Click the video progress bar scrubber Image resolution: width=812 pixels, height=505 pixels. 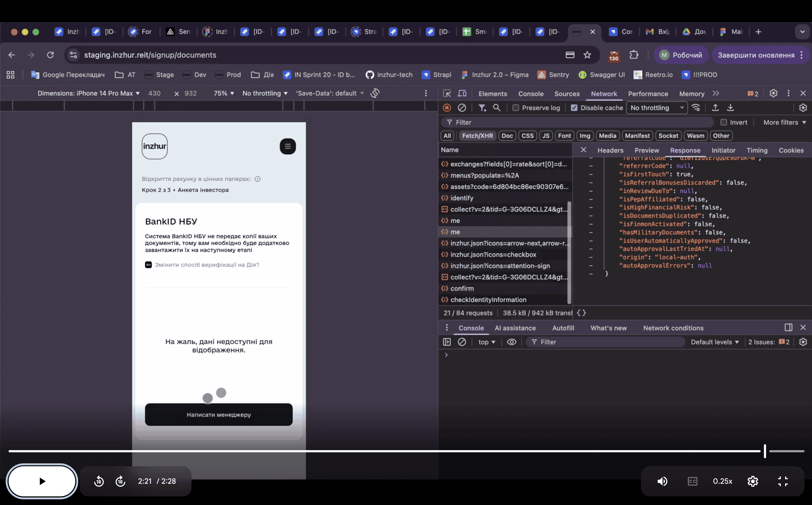coord(765,451)
